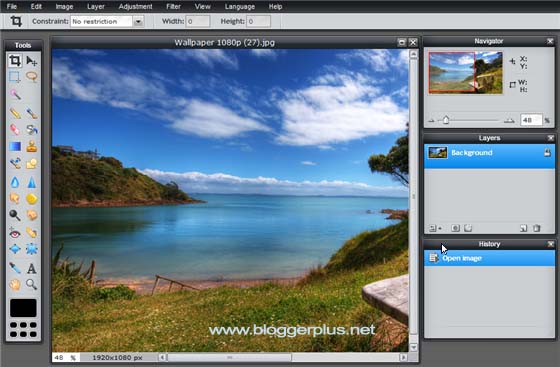
Task: Select the Bloat tool
Action: 15,249
